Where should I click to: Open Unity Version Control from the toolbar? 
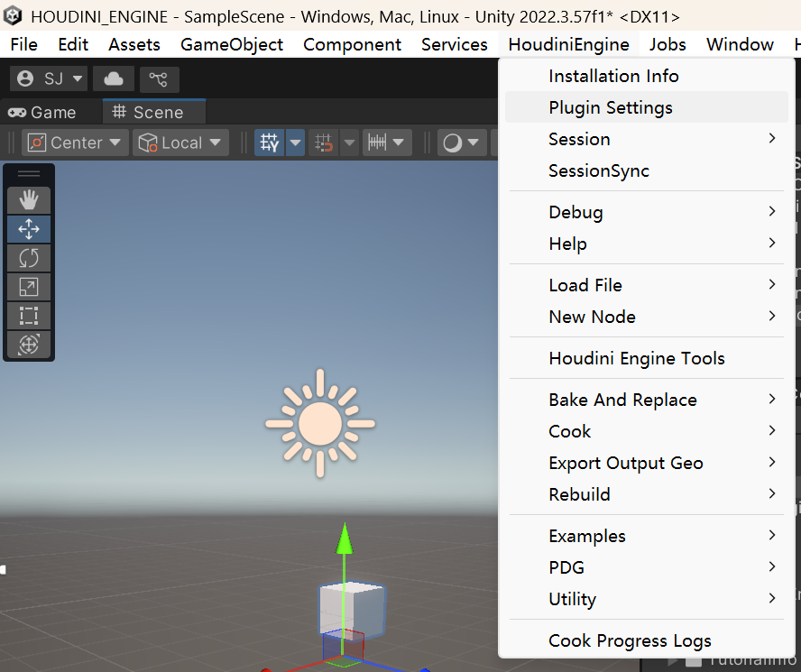(x=159, y=78)
